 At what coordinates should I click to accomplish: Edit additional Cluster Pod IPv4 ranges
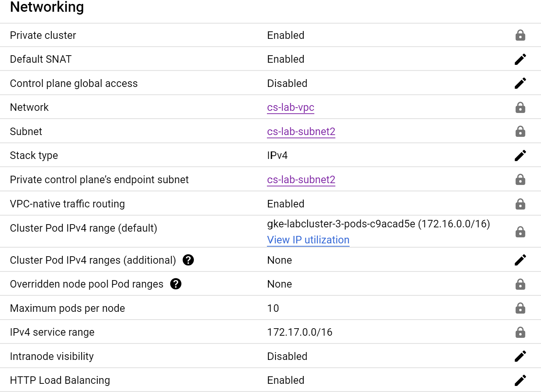click(520, 260)
